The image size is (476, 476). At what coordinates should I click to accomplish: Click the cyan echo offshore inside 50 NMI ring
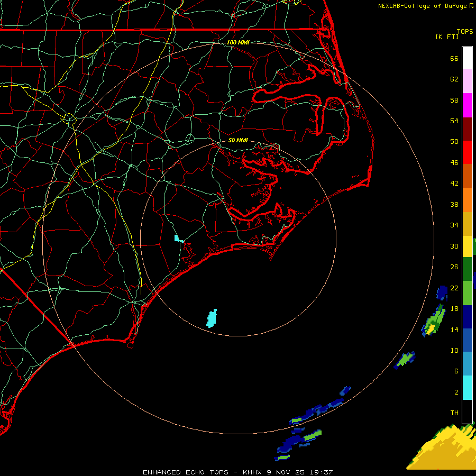click(212, 318)
